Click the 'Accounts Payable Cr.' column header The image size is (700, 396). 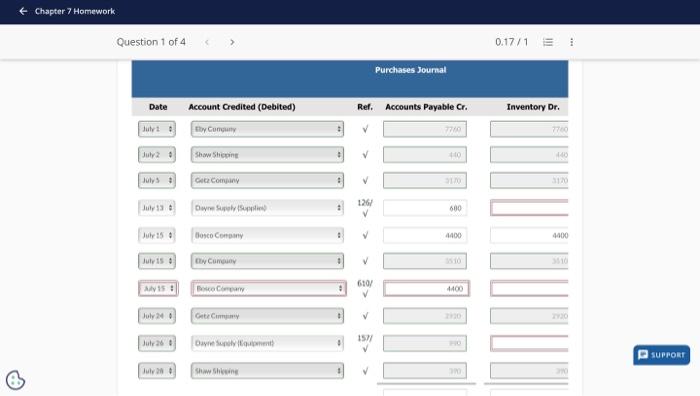426,107
